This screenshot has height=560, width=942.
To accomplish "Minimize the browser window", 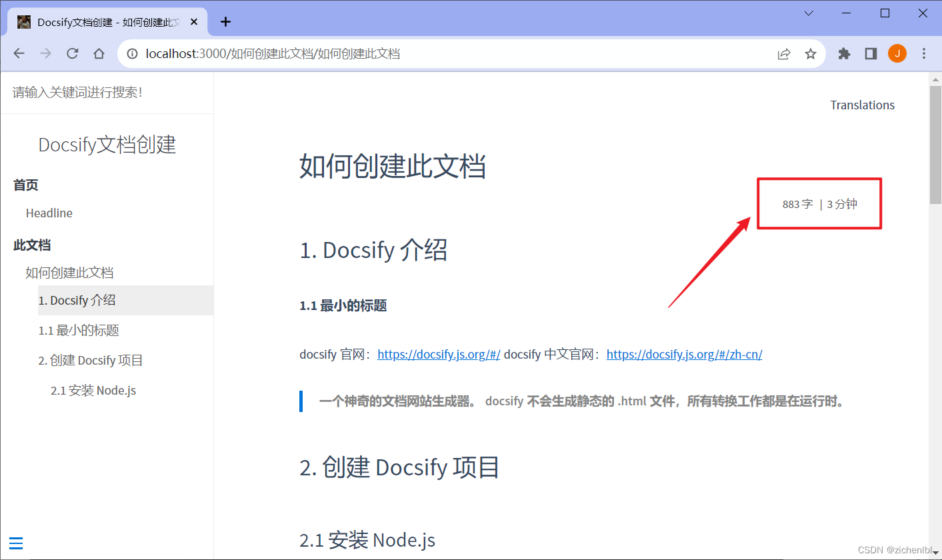I will tap(847, 13).
